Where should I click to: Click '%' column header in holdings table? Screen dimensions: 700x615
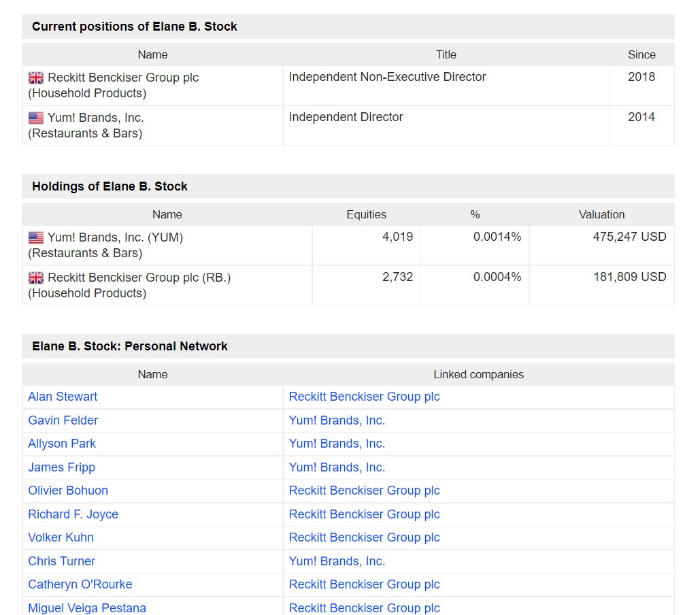(x=475, y=214)
